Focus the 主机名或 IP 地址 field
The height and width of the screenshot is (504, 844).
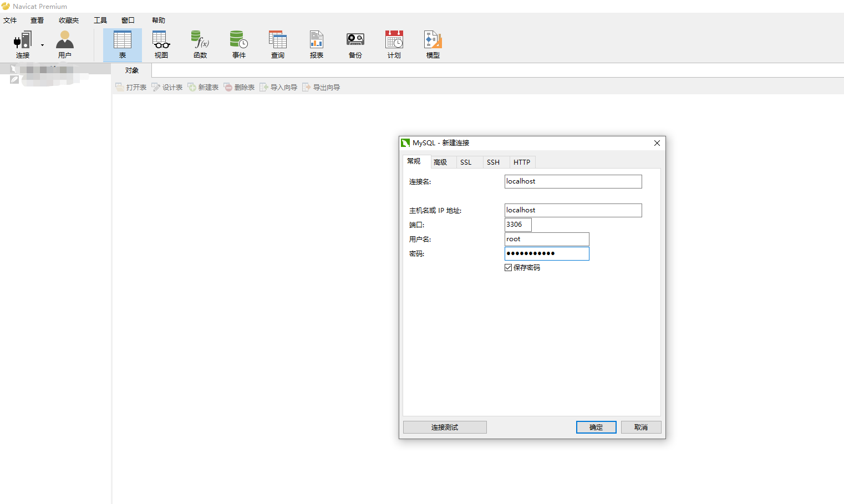tap(573, 210)
